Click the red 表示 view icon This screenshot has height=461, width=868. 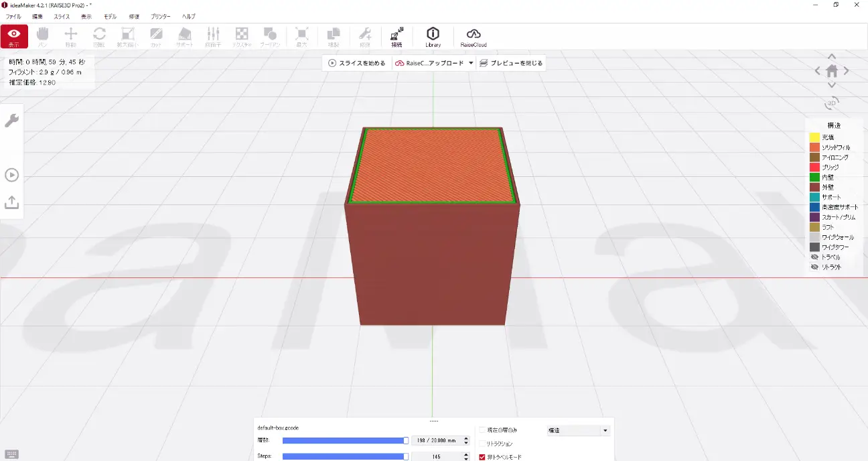click(x=14, y=36)
